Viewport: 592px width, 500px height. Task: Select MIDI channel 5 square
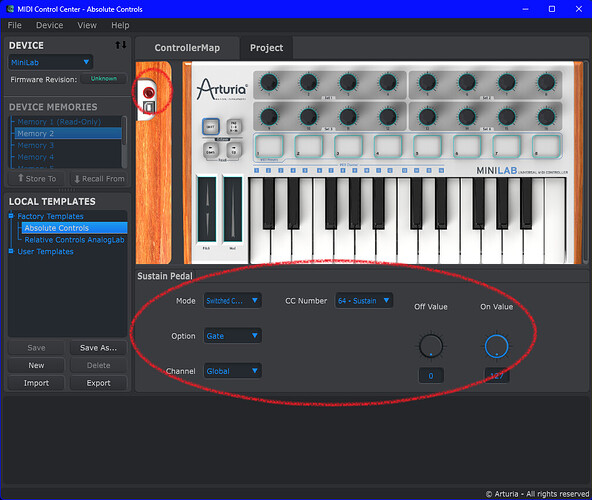[x=305, y=171]
